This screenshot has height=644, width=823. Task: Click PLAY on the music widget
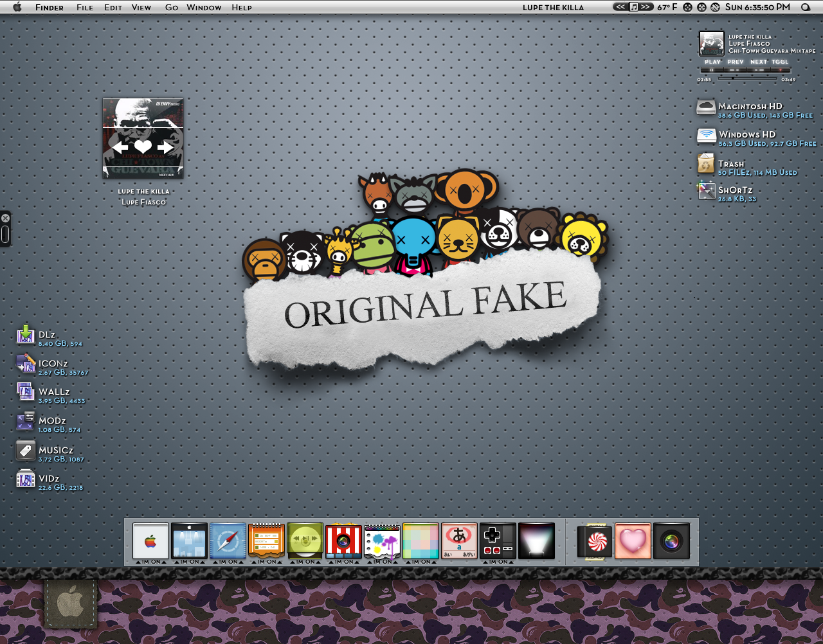click(x=712, y=62)
